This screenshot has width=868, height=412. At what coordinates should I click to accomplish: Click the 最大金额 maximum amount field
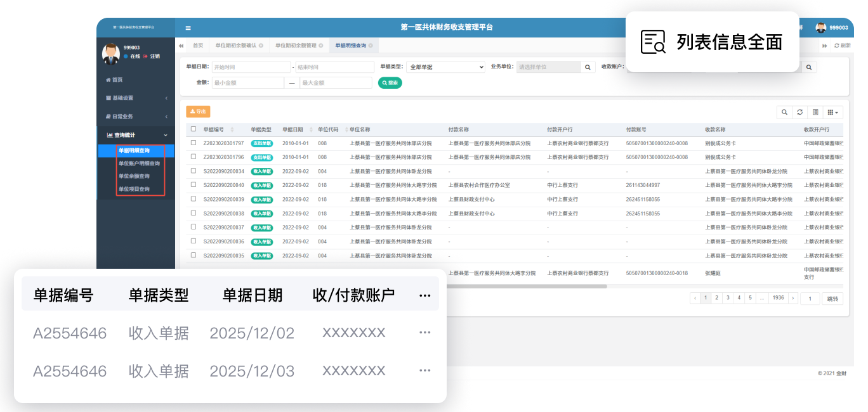tap(336, 82)
